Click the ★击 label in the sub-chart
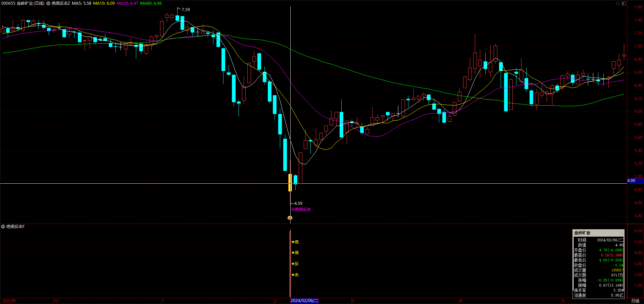This screenshot has height=304, width=644. pyautogui.click(x=295, y=275)
